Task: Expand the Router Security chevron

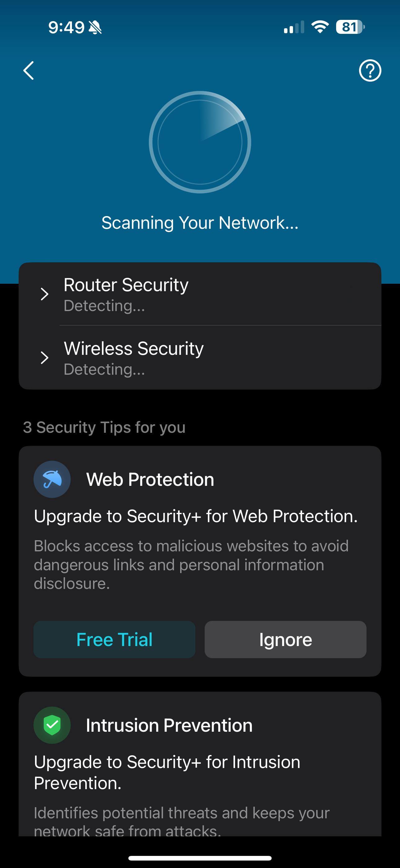Action: [44, 294]
